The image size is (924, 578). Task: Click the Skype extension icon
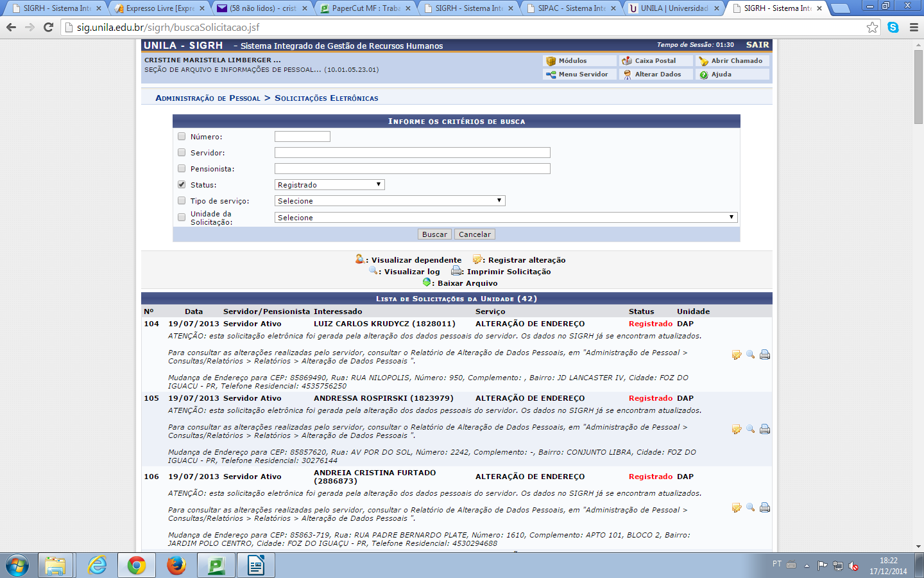(893, 27)
